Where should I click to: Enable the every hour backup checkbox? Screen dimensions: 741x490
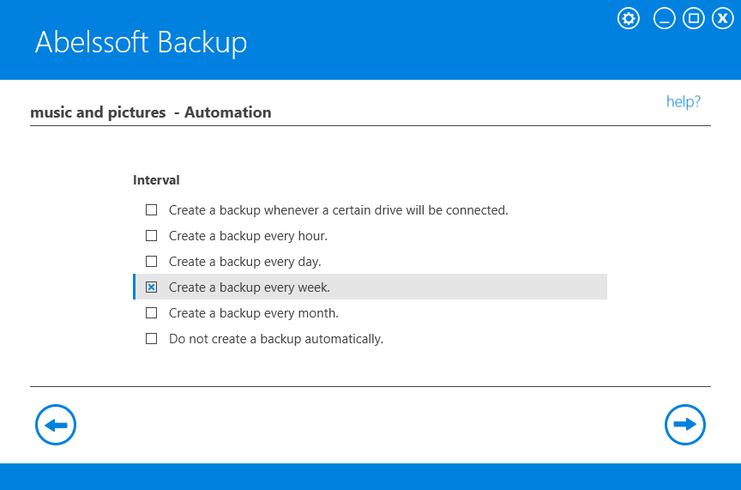point(152,236)
